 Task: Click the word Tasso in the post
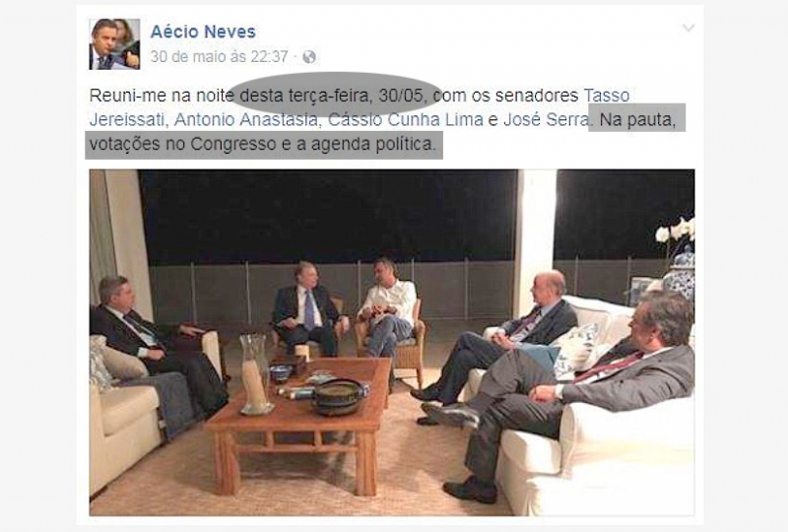click(x=607, y=95)
